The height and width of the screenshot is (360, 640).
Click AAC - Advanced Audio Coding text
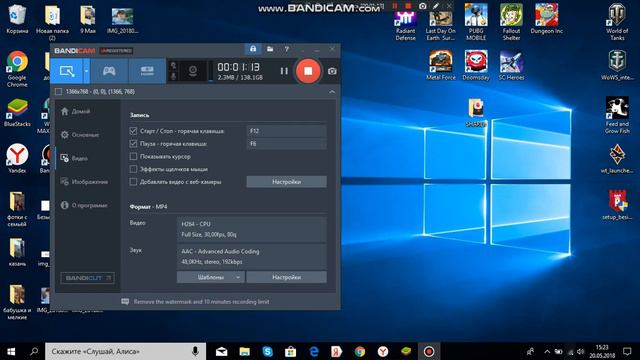coord(220,251)
